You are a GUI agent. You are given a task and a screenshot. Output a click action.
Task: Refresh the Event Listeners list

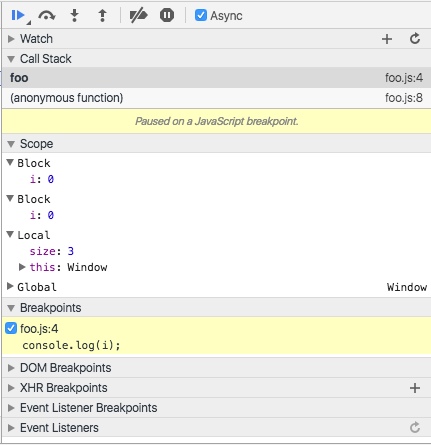coord(415,427)
